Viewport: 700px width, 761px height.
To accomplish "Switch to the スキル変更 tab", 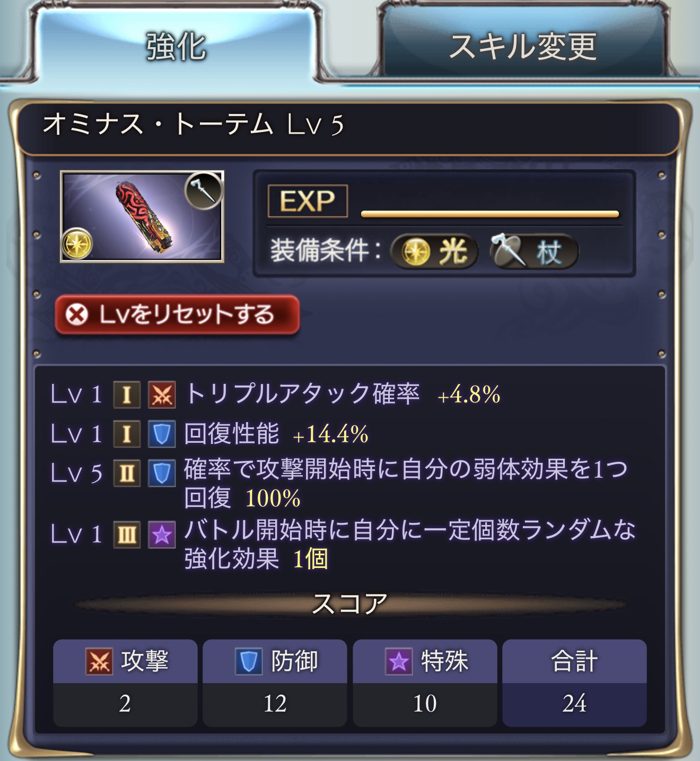I will coord(522,45).
